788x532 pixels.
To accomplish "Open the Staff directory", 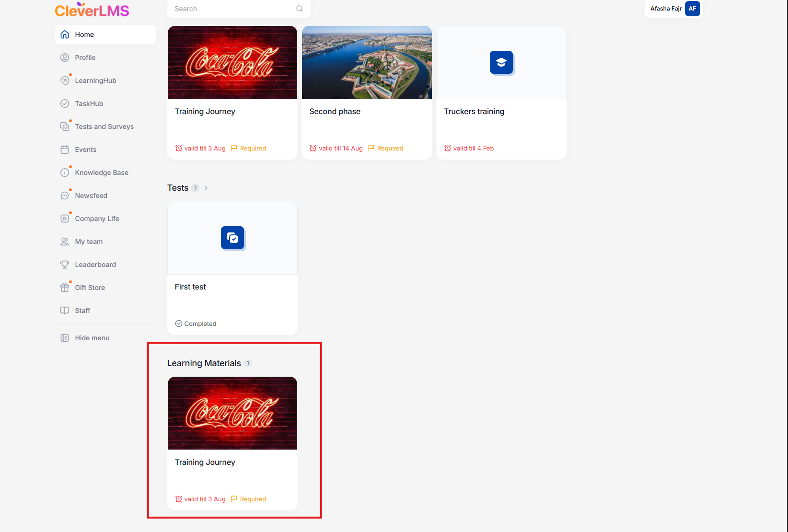I will click(x=105, y=311).
